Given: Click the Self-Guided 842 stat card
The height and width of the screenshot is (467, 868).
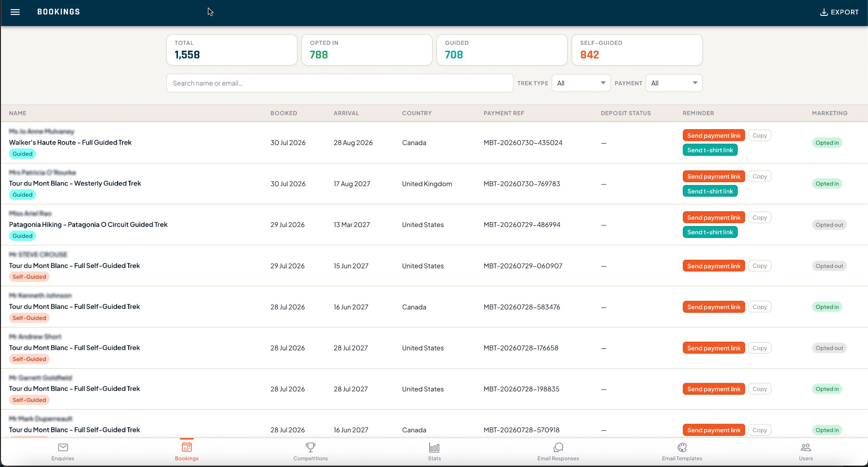Looking at the screenshot, I should pos(637,50).
